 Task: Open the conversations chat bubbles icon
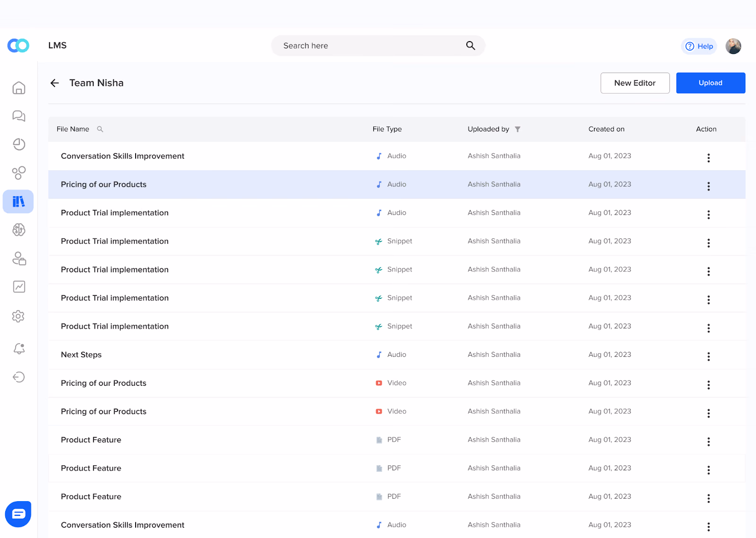click(x=19, y=116)
